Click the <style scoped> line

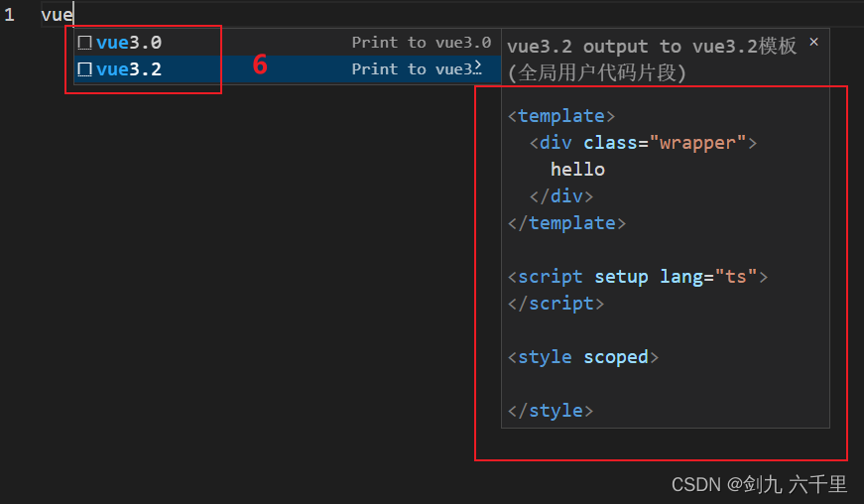tap(583, 357)
